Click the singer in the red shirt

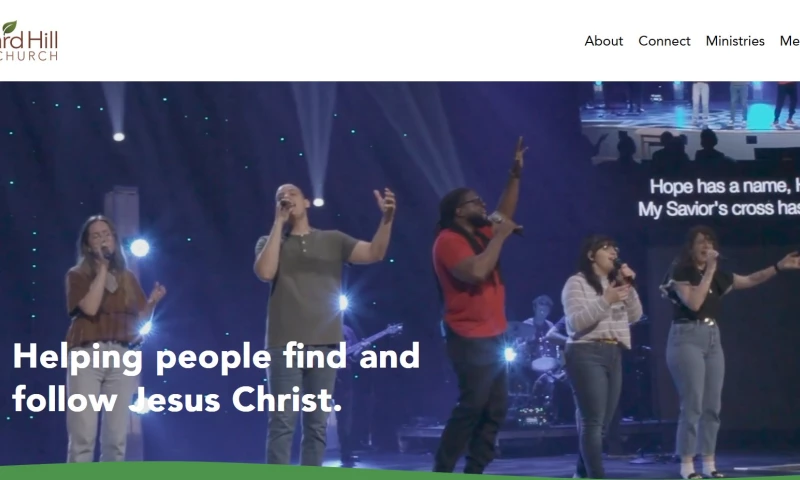[475, 306]
